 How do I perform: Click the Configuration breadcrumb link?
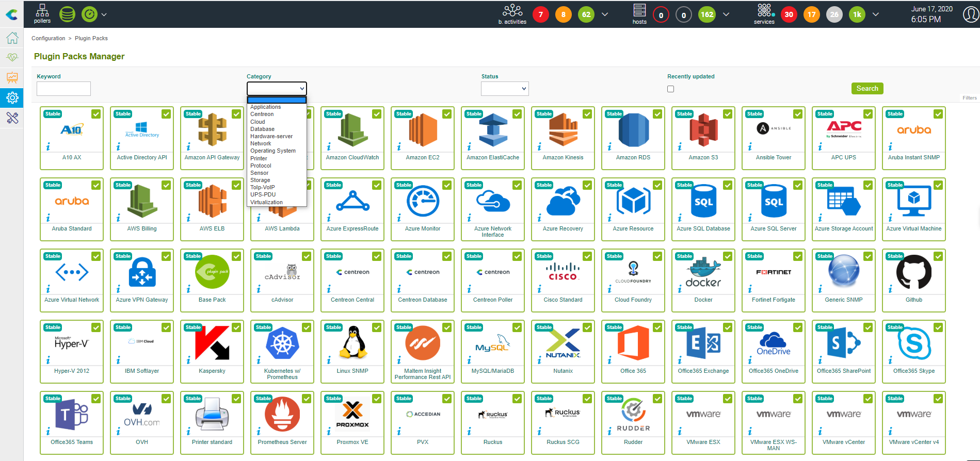[x=48, y=38]
